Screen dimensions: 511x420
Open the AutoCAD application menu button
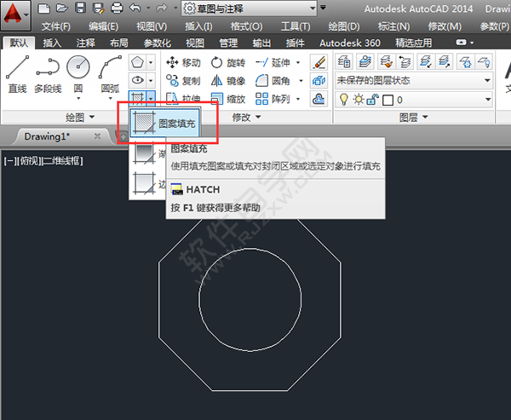coord(15,15)
